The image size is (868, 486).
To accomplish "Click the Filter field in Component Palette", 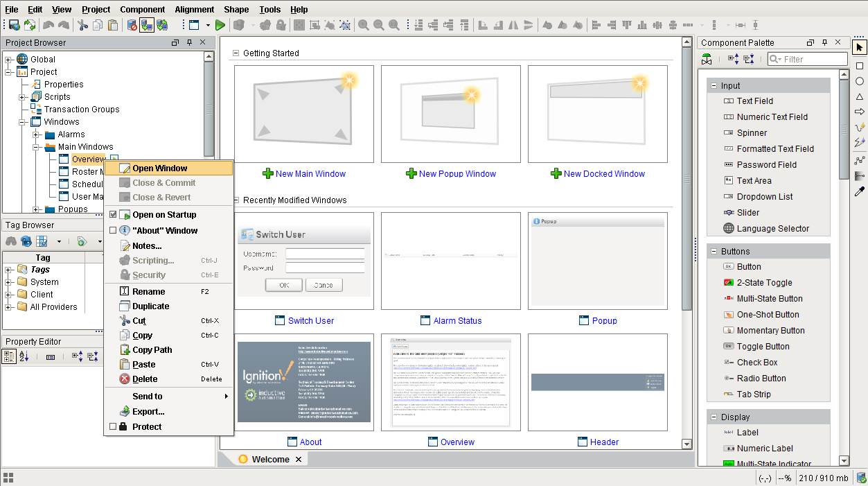I will point(807,59).
